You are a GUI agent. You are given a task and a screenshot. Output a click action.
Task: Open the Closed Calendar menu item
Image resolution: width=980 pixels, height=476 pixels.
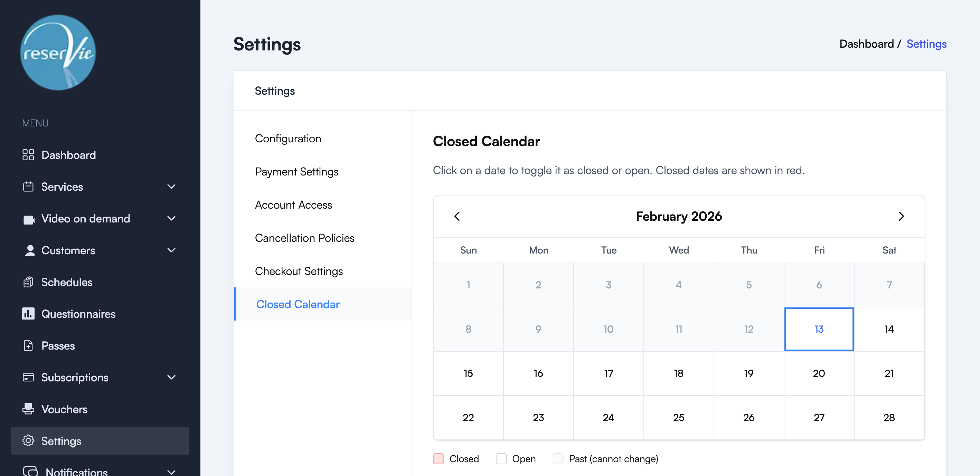pyautogui.click(x=298, y=304)
